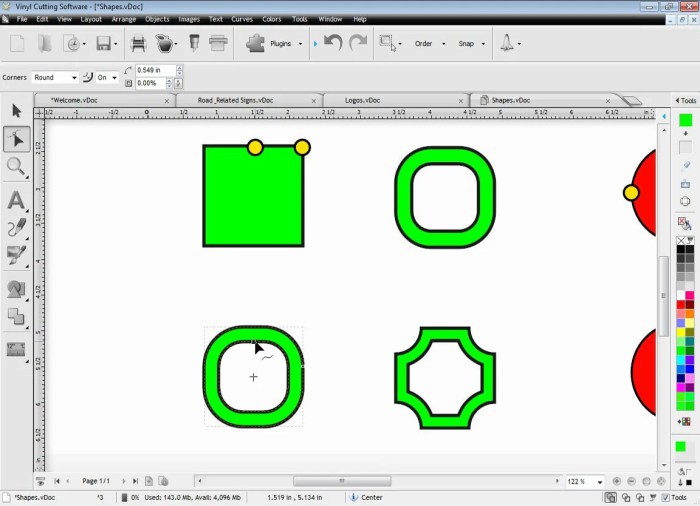Click the inverted-corner green frame shape

[445, 378]
